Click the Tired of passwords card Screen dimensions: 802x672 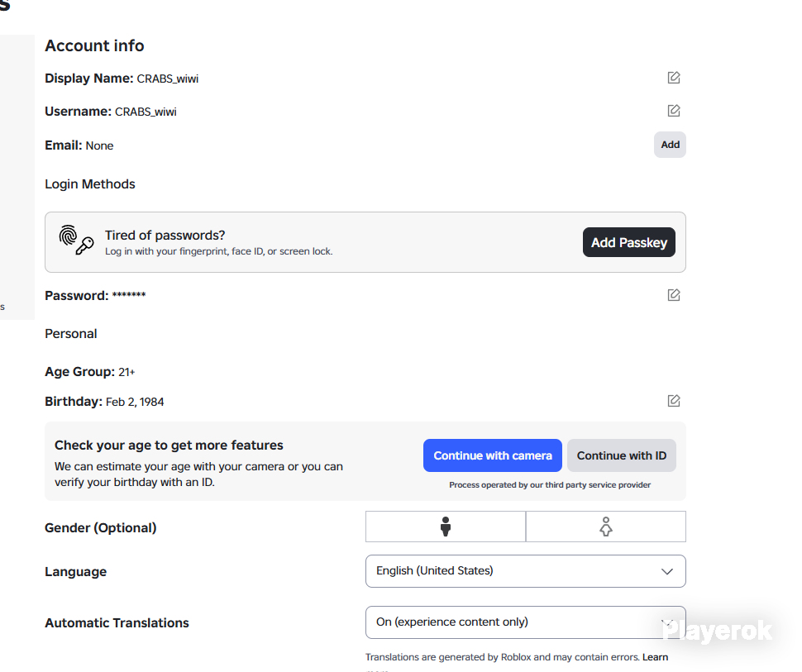tap(365, 242)
